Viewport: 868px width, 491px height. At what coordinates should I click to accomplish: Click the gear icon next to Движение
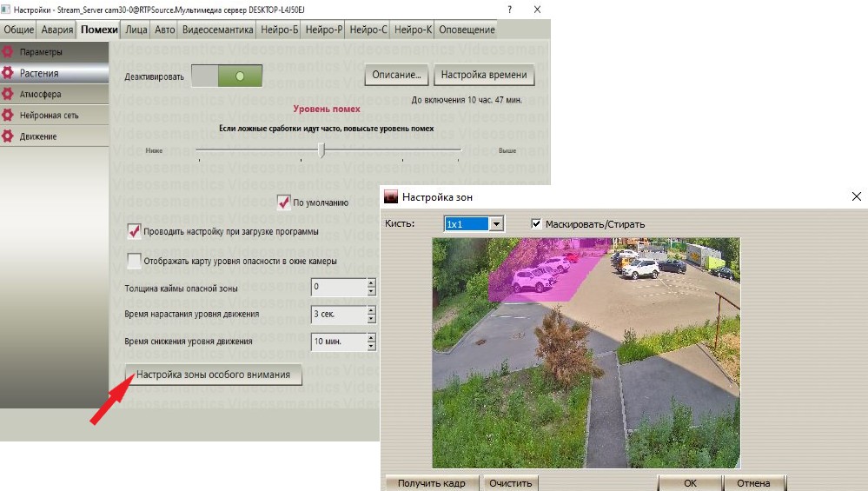(7, 136)
